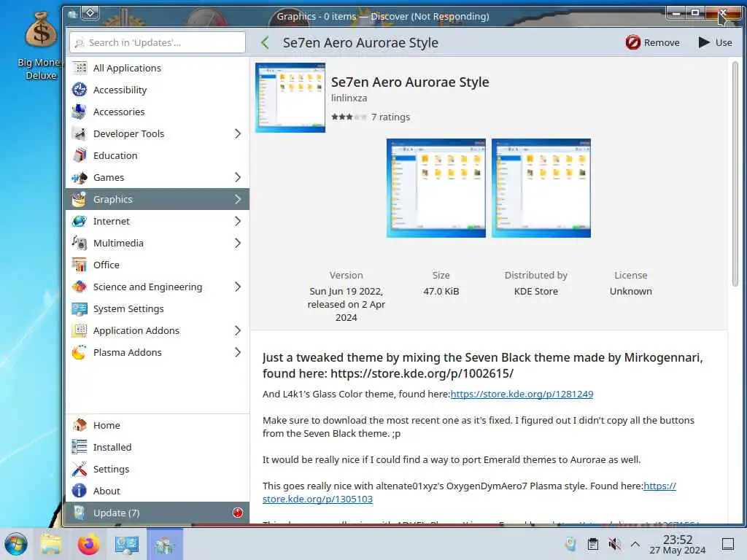747x560 pixels.
Task: Click the star rating indicator
Action: (349, 117)
